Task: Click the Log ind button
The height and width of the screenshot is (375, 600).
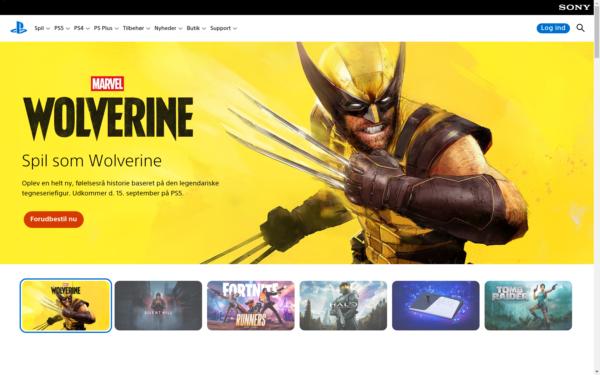Action: coord(553,28)
